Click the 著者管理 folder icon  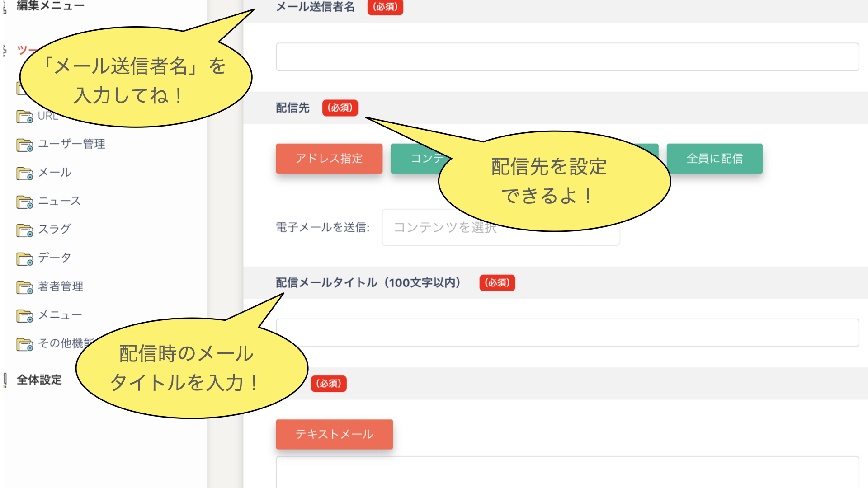click(x=24, y=287)
